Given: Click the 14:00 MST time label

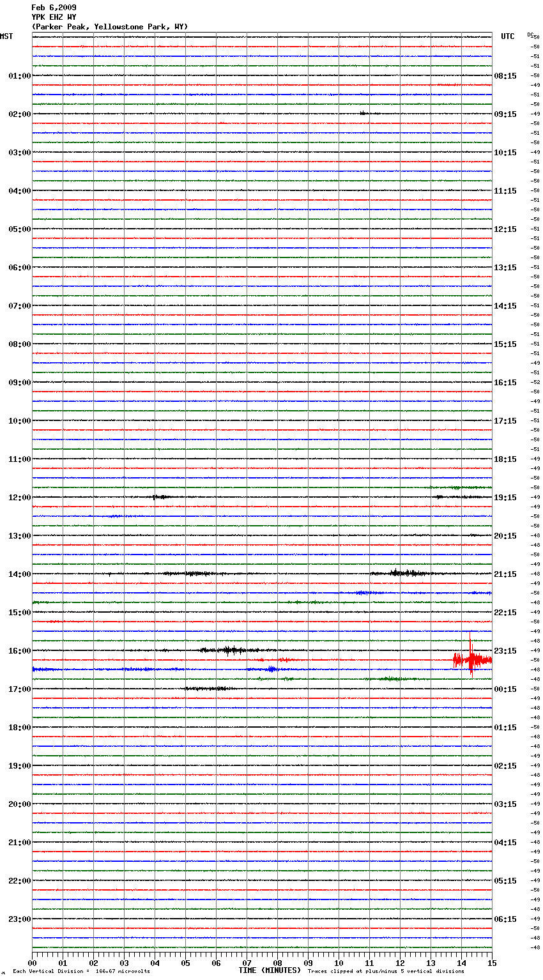Looking at the screenshot, I should [x=20, y=574].
